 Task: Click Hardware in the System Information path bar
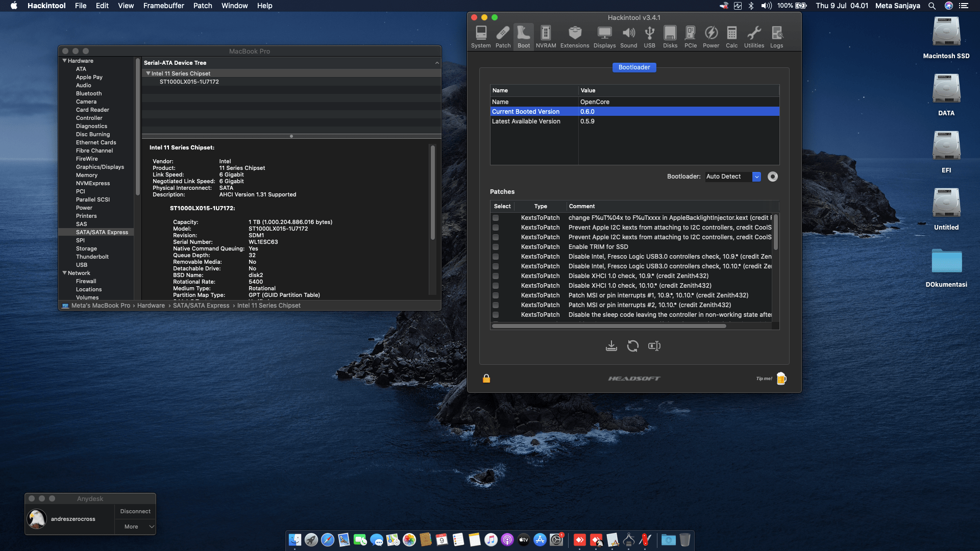click(151, 306)
